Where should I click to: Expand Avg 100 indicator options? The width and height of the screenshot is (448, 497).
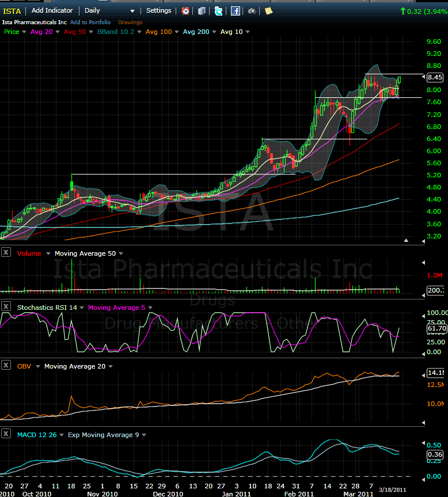click(176, 32)
